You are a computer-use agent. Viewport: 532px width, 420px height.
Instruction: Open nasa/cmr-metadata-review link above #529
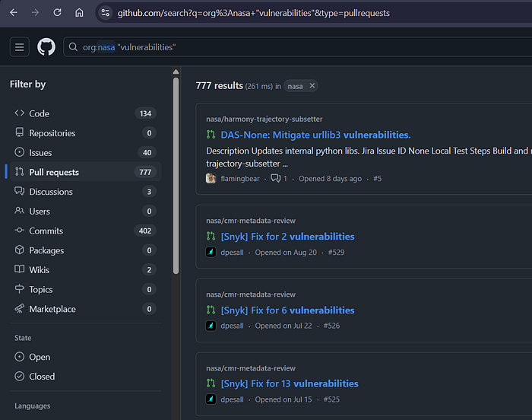tap(251, 221)
